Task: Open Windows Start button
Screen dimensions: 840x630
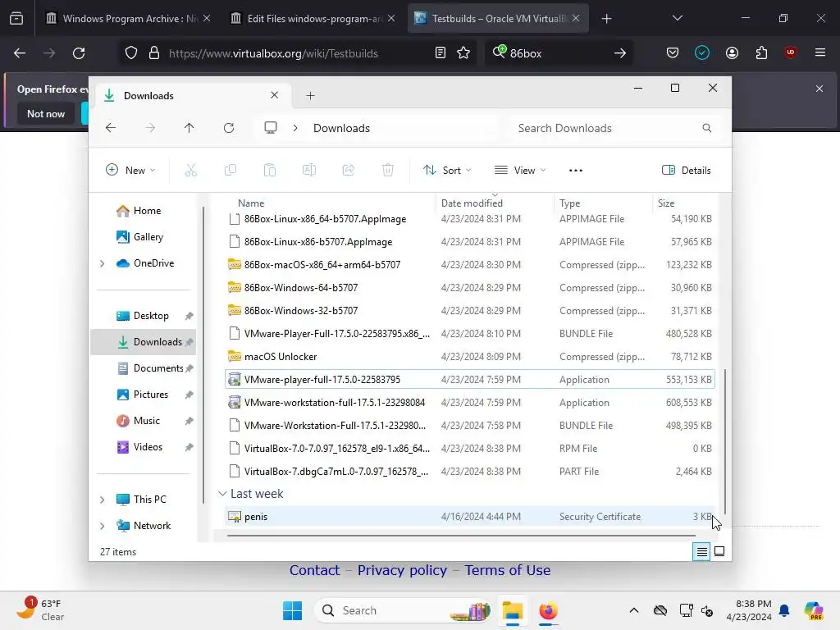Action: pyautogui.click(x=293, y=610)
